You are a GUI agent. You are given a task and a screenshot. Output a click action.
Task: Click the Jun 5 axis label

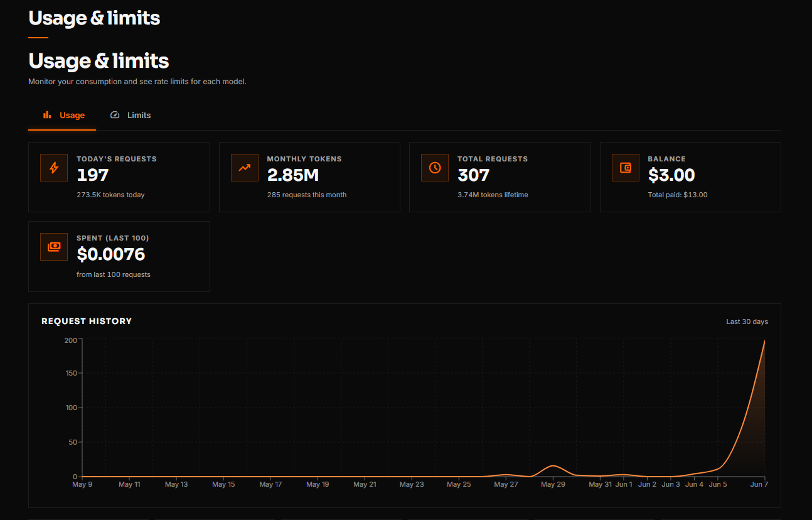click(718, 484)
